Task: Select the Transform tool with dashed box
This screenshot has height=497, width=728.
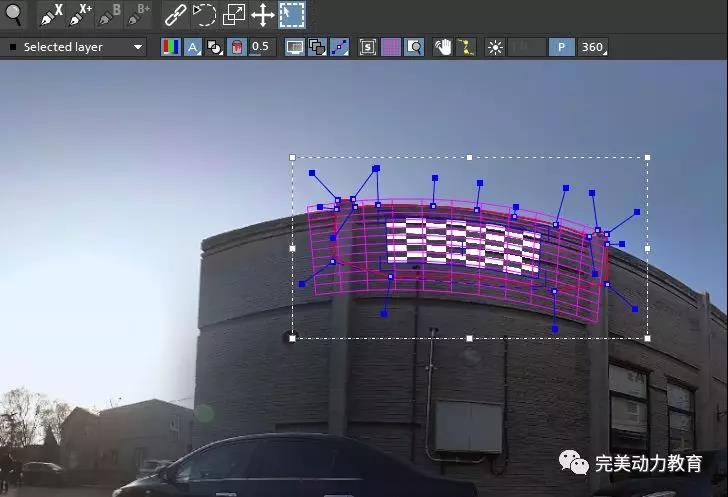Action: coord(292,15)
